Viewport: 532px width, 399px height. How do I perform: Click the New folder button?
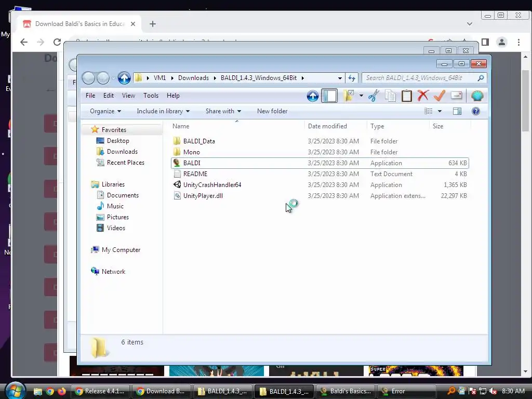point(272,111)
